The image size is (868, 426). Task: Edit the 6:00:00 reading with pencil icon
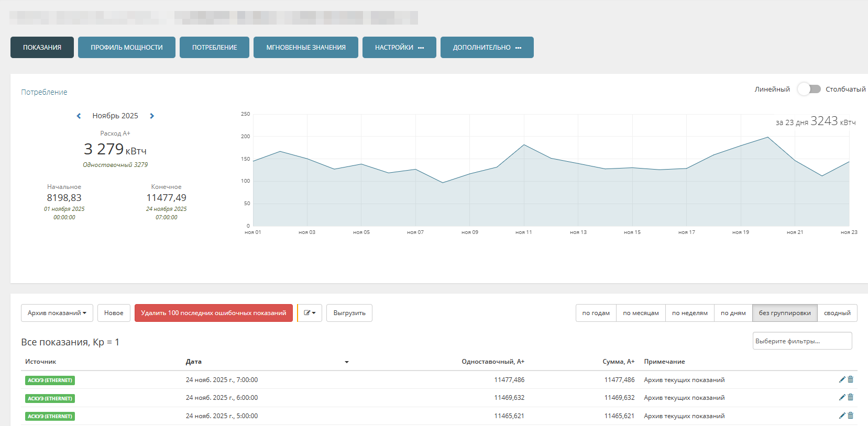(842, 397)
